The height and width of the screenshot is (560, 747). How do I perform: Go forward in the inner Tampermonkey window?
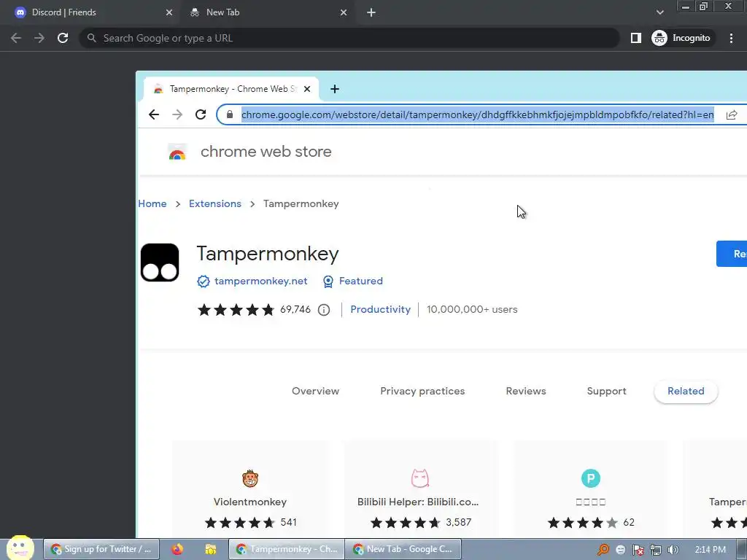[x=177, y=114]
